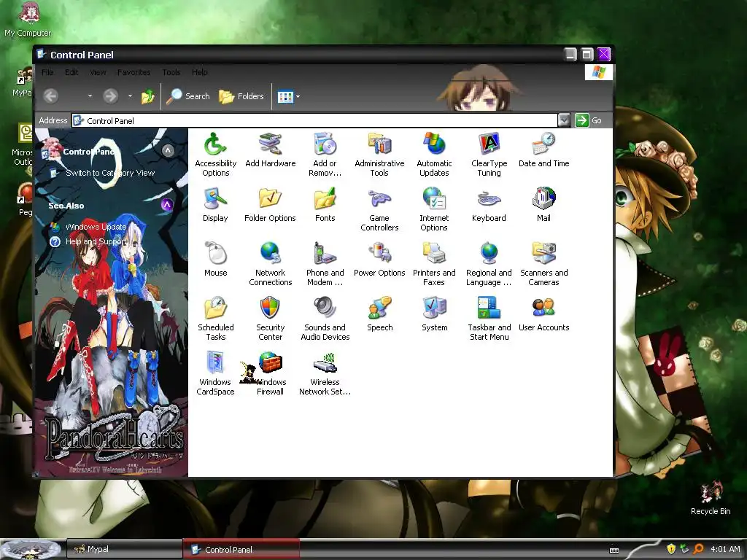Open Scheduled Tasks
This screenshot has height=560, width=747.
(215, 318)
